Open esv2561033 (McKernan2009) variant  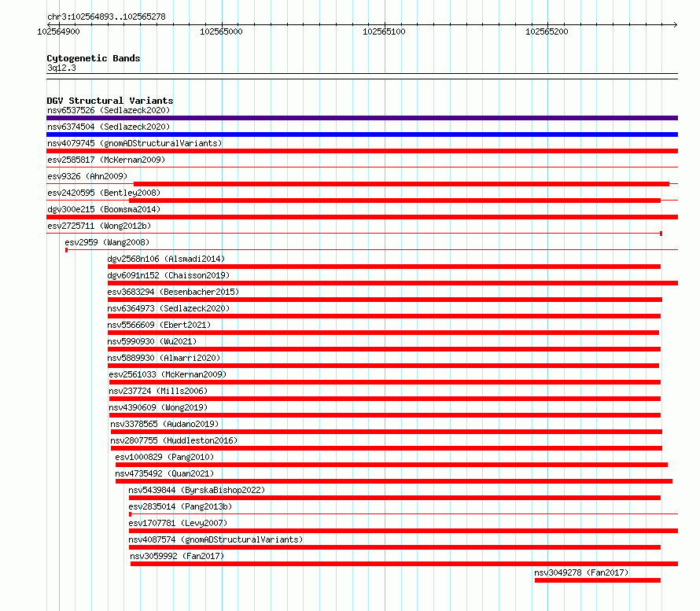tap(168, 374)
